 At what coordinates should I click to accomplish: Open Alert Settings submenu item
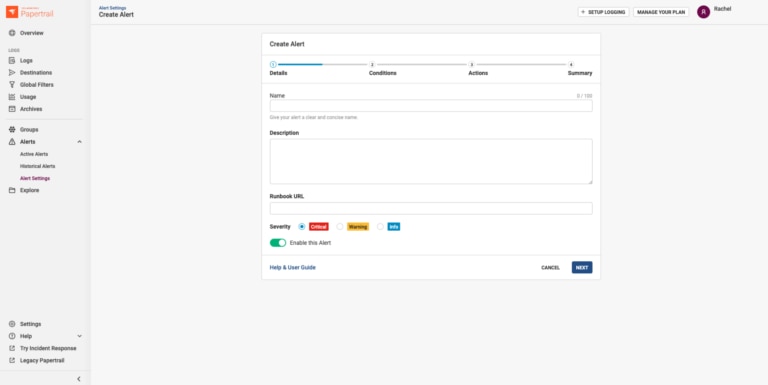click(x=35, y=178)
